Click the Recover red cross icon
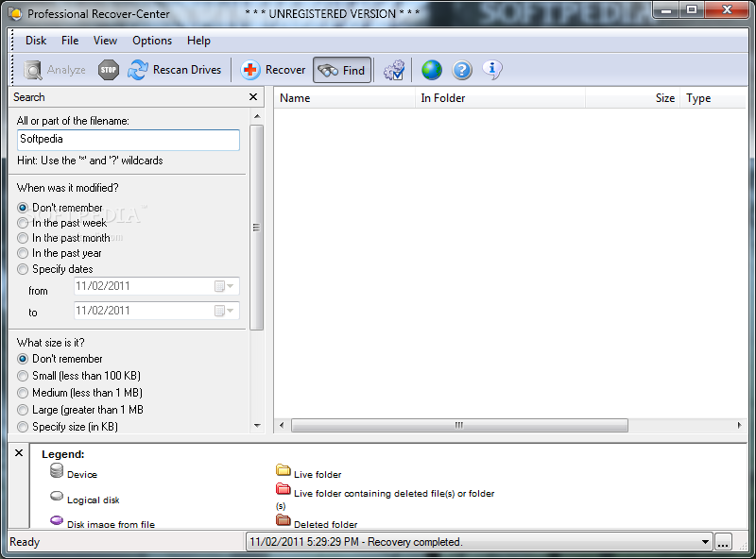This screenshot has height=559, width=756. 250,71
